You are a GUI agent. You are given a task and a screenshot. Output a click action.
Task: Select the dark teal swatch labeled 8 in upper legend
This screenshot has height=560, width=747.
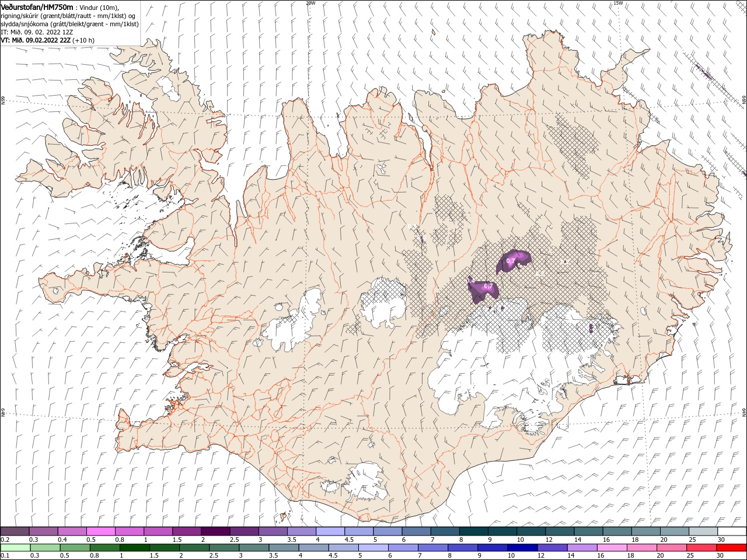click(x=474, y=531)
